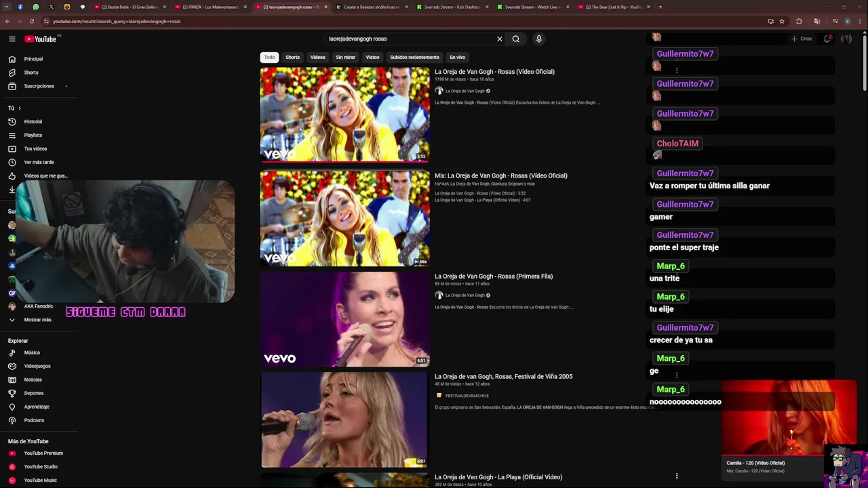
Task: Open a new browser tab
Action: pyautogui.click(x=660, y=7)
